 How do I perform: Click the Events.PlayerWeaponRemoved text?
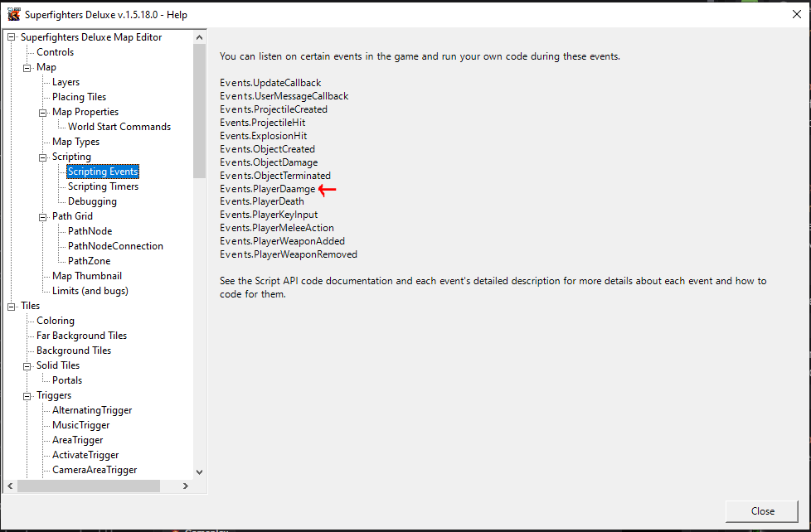pos(289,255)
